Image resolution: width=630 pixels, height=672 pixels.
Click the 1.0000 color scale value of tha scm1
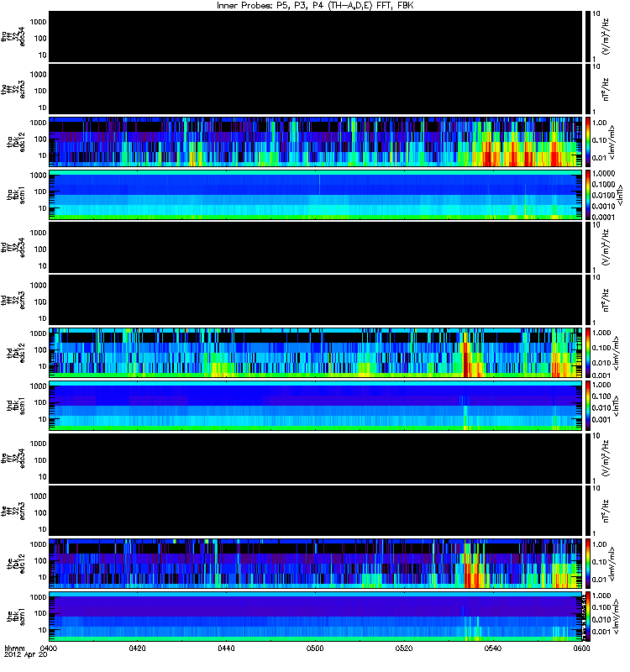603,173
